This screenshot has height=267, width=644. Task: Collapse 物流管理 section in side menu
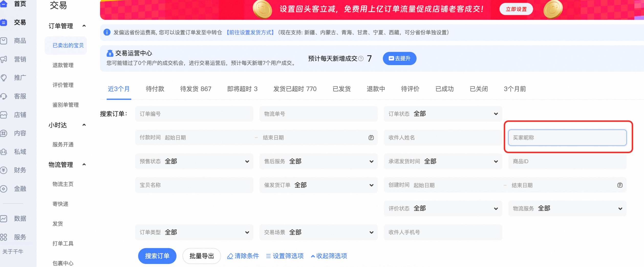click(x=84, y=165)
